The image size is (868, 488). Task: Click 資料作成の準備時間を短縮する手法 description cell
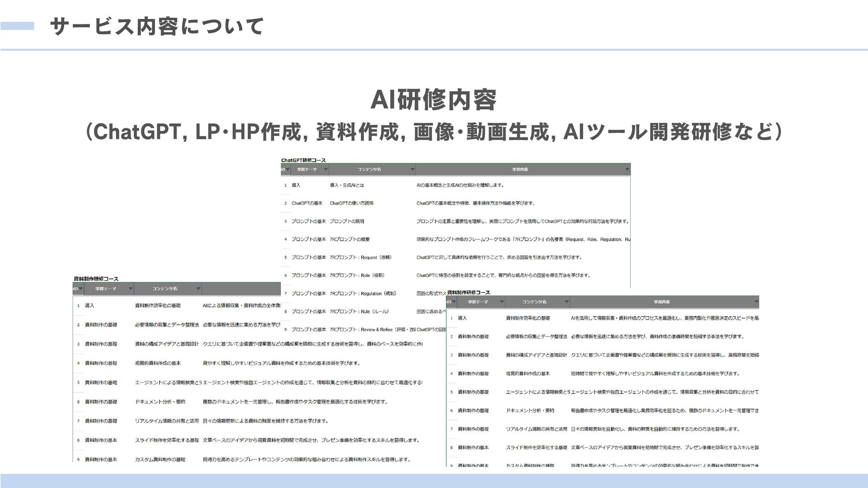658,337
